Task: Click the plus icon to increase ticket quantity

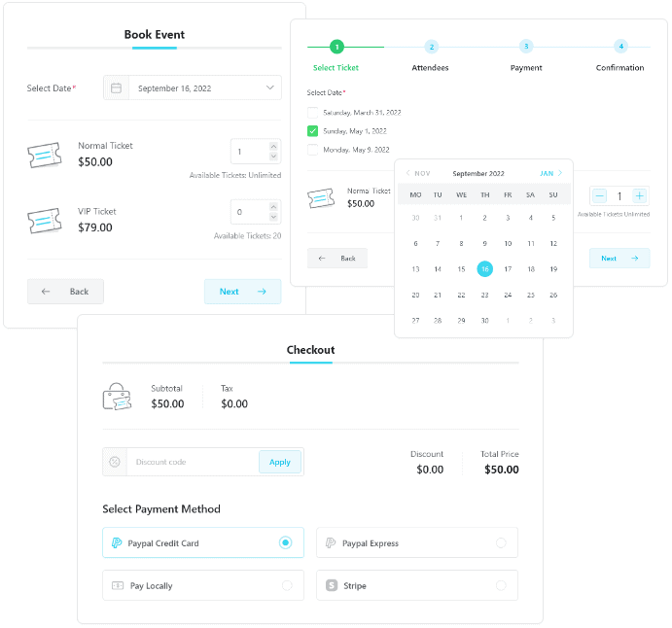Action: [639, 196]
